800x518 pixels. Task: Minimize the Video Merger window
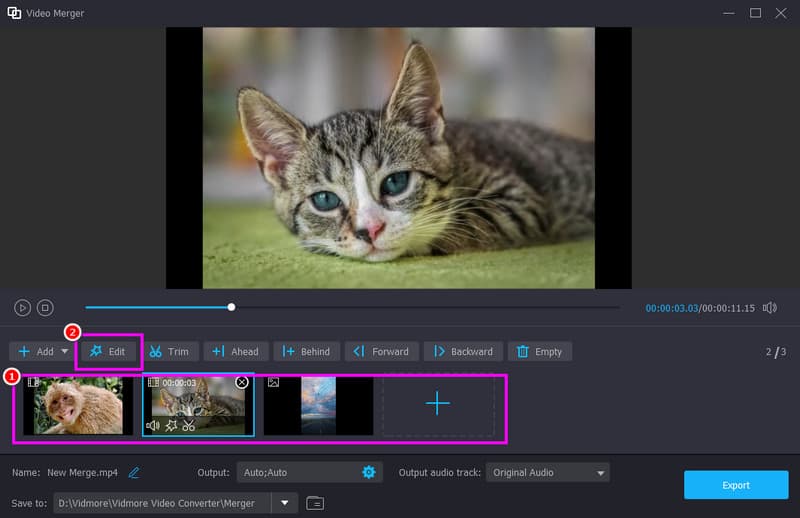pos(729,13)
